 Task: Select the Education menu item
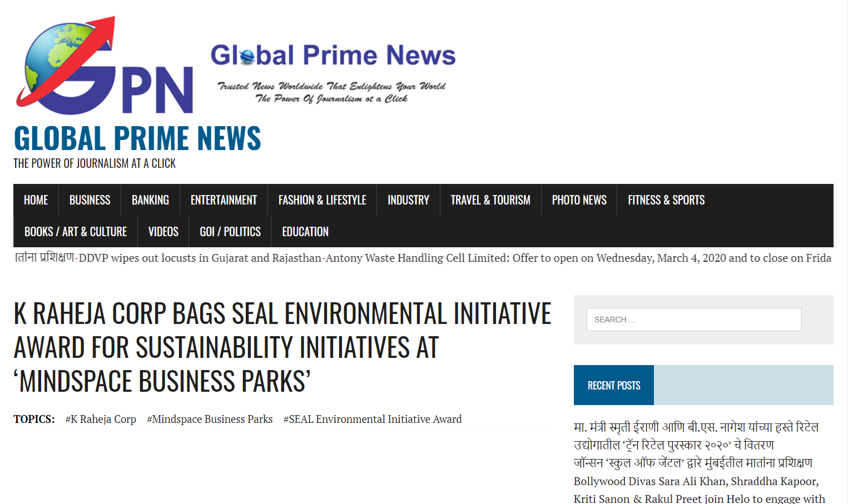click(305, 232)
